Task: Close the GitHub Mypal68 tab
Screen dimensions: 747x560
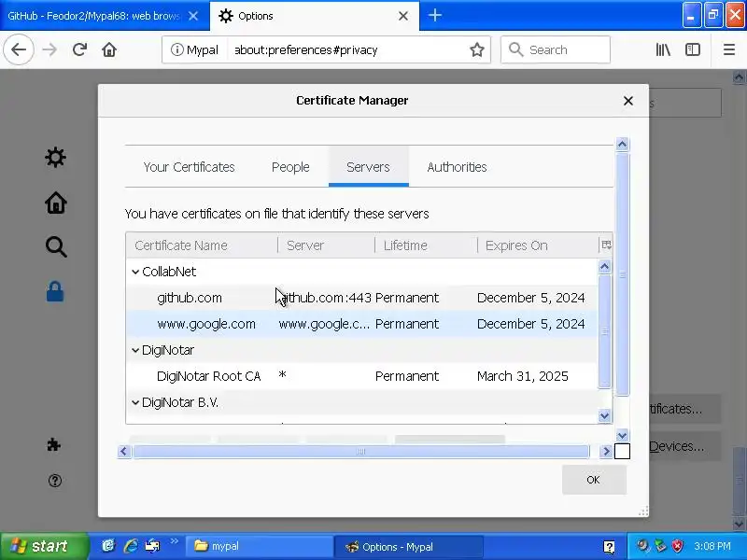Action: 193,16
